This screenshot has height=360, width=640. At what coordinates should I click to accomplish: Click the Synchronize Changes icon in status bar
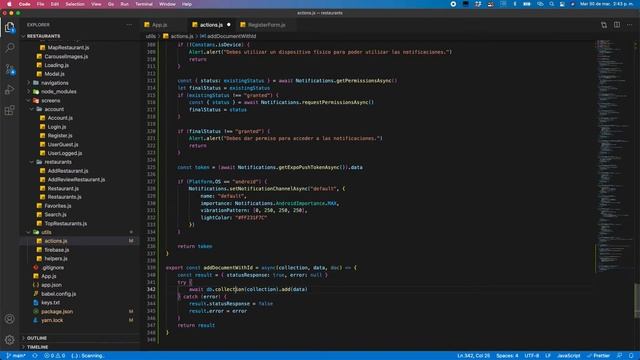(35, 356)
